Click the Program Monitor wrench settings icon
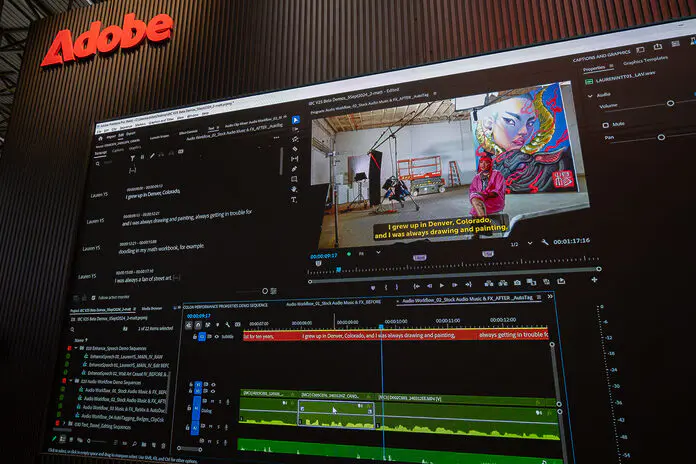The image size is (696, 464). (x=545, y=242)
